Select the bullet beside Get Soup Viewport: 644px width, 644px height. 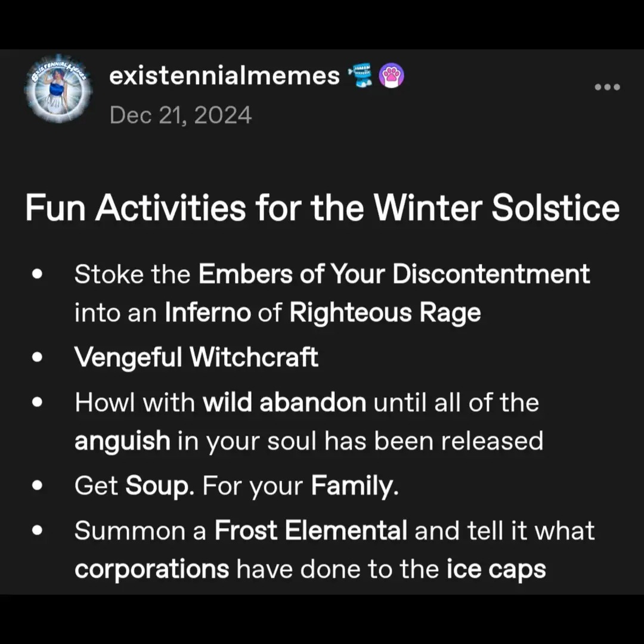[x=38, y=485]
